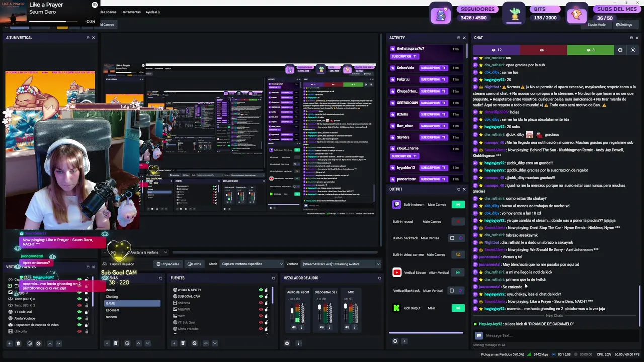Select random scene
The height and width of the screenshot is (362, 644).
[132, 317]
